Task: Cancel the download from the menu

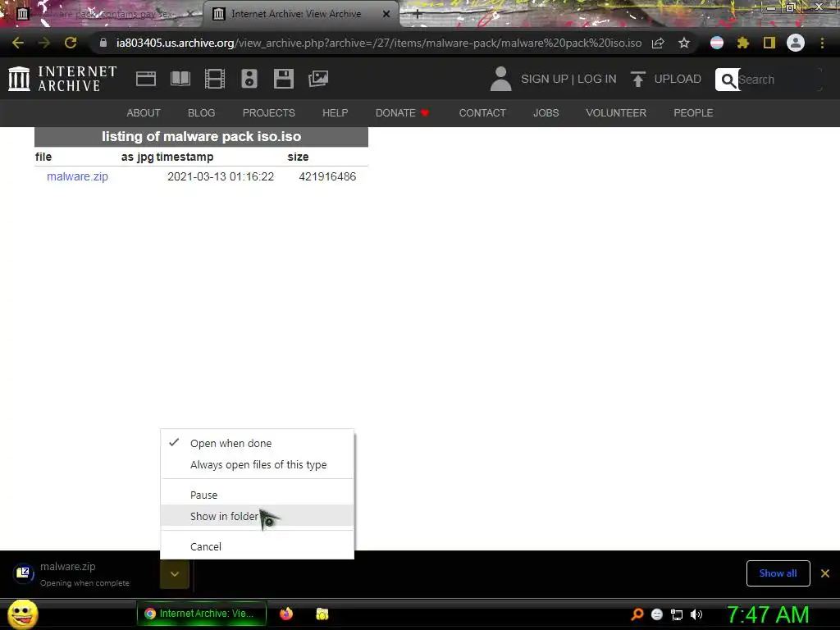Action: 257,546
